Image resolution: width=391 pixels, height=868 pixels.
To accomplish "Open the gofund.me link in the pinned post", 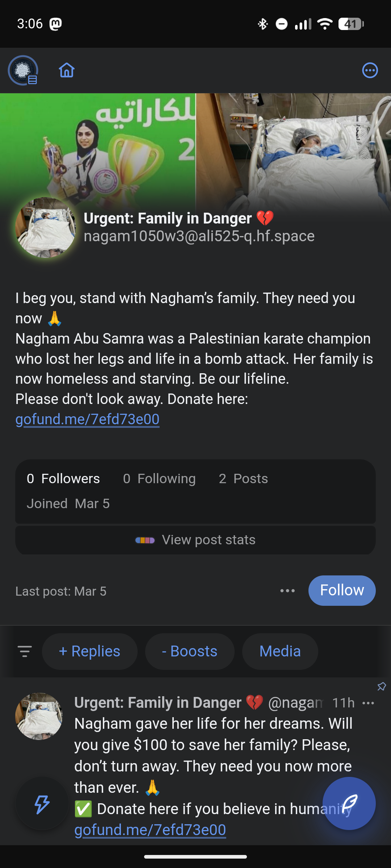I will pos(150,830).
